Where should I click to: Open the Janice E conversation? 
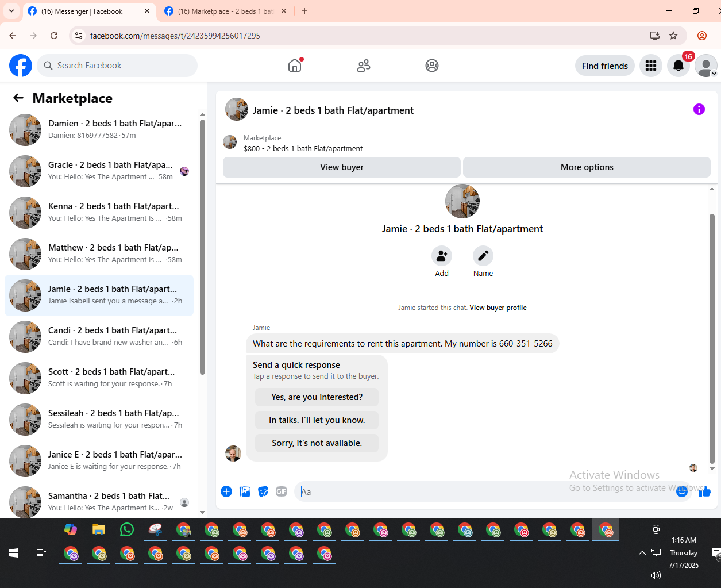click(99, 461)
